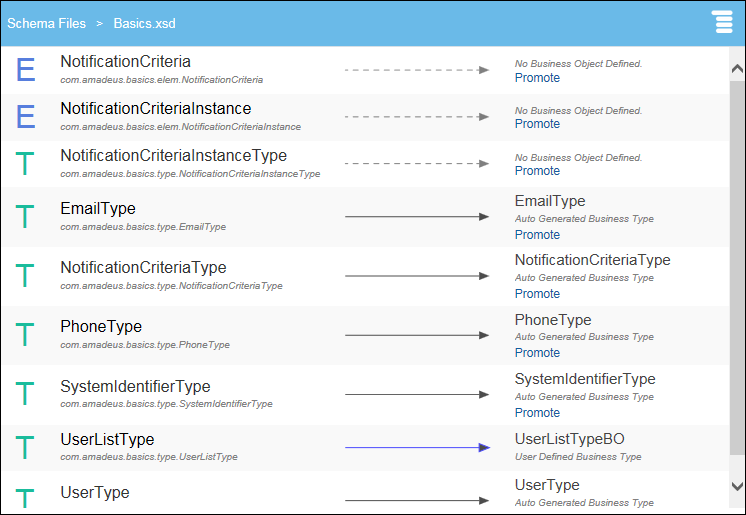Select the UserType schema row
Screen dimensions: 746x515
95,493
